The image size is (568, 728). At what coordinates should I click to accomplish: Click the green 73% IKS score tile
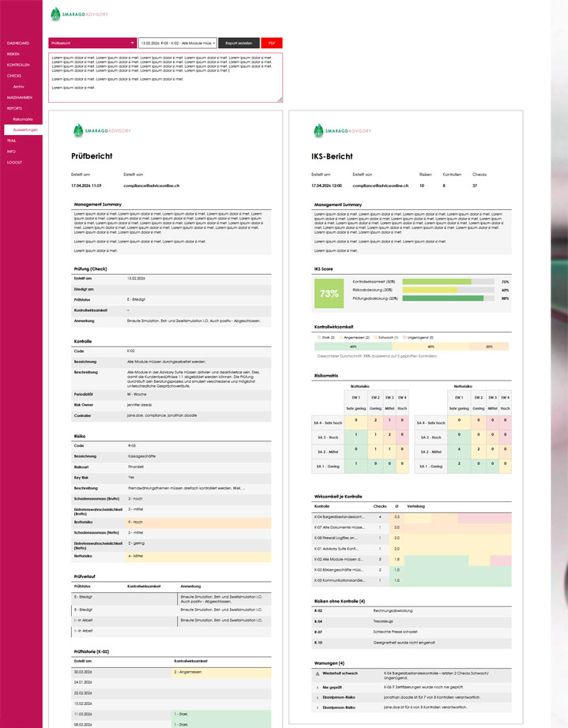pos(329,293)
